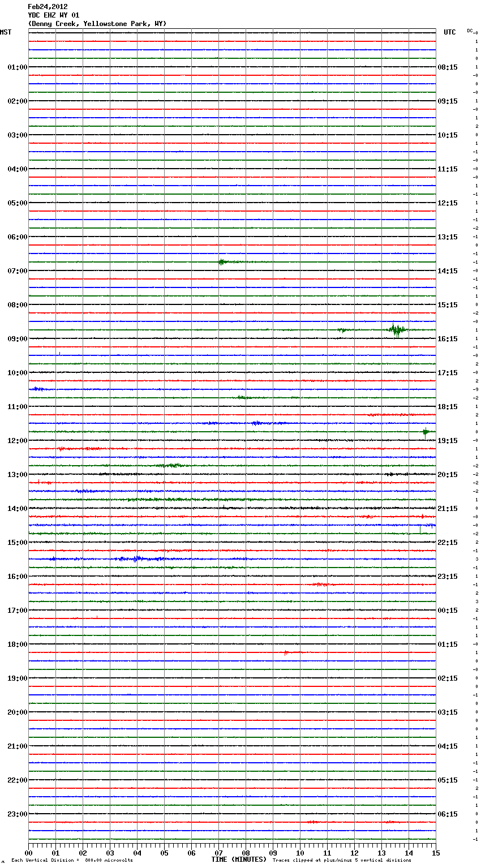Click the 02:15 UTC time label
Image resolution: width=481 pixels, height=868 pixels.
448,678
